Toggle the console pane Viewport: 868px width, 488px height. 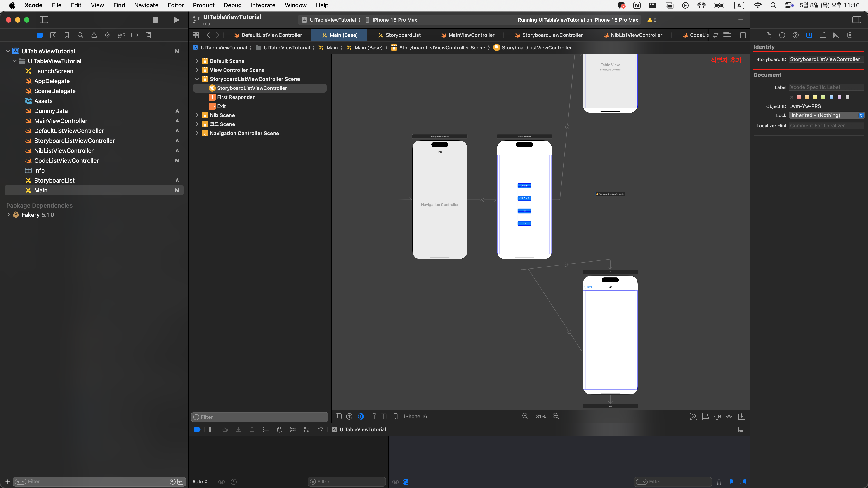click(x=743, y=482)
